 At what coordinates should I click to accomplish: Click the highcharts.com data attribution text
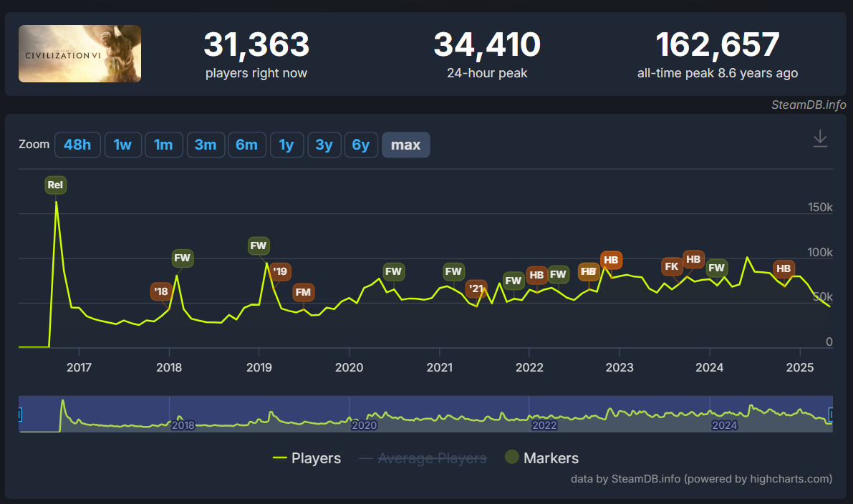[701, 479]
